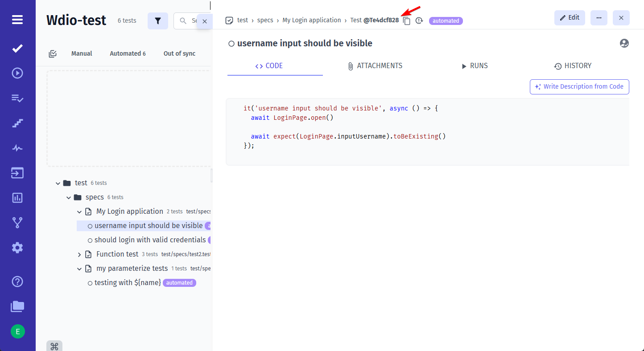Collapse the specs folder in the tree
644x351 pixels.
tap(69, 197)
